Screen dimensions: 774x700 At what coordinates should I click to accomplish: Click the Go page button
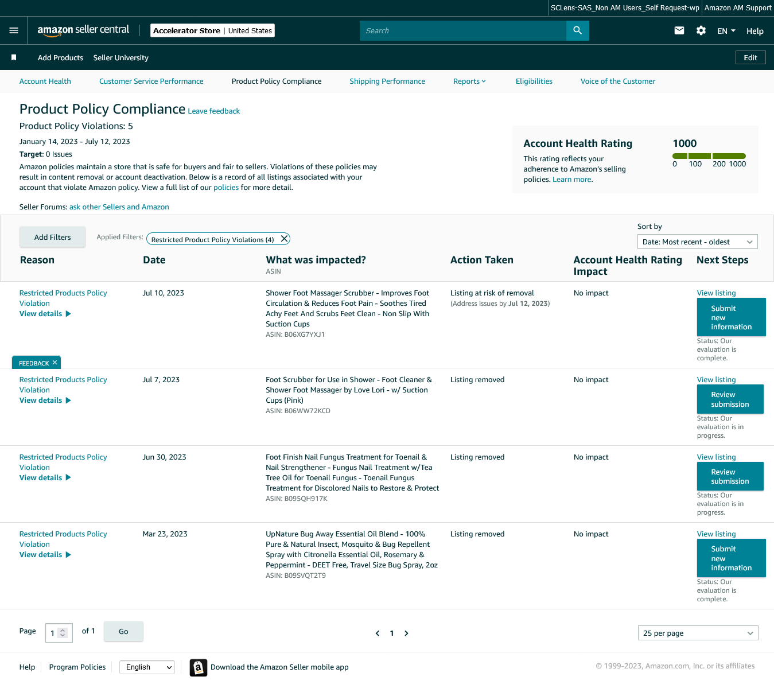coord(123,632)
